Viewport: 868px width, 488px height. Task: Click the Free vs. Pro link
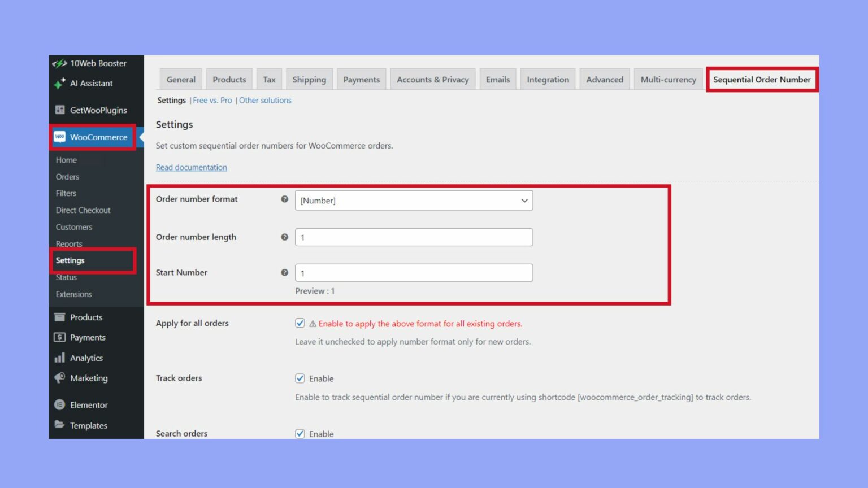212,100
